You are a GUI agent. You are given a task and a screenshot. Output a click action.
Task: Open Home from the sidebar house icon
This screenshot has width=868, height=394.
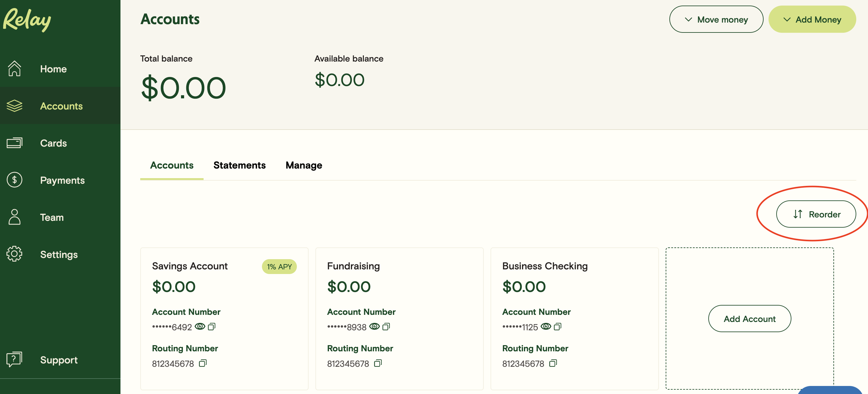click(15, 68)
